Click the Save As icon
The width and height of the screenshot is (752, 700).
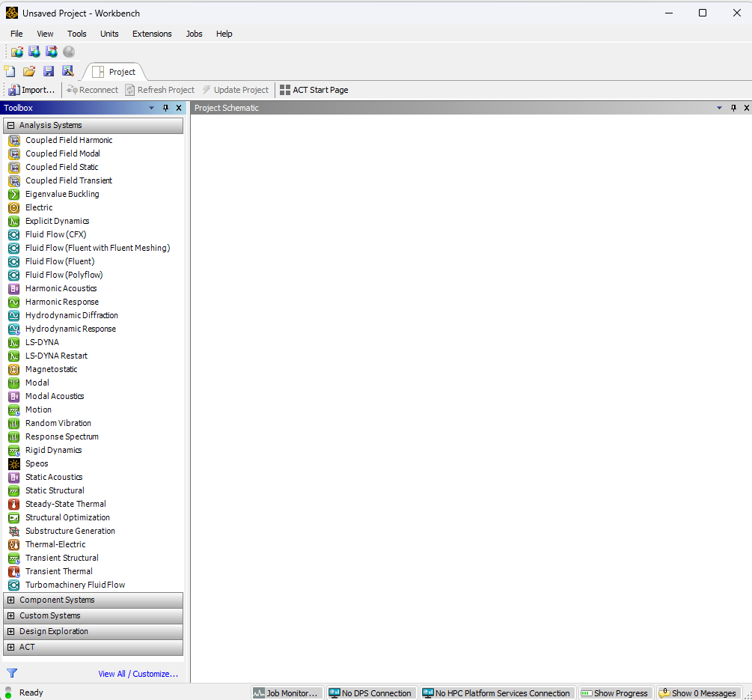point(68,71)
